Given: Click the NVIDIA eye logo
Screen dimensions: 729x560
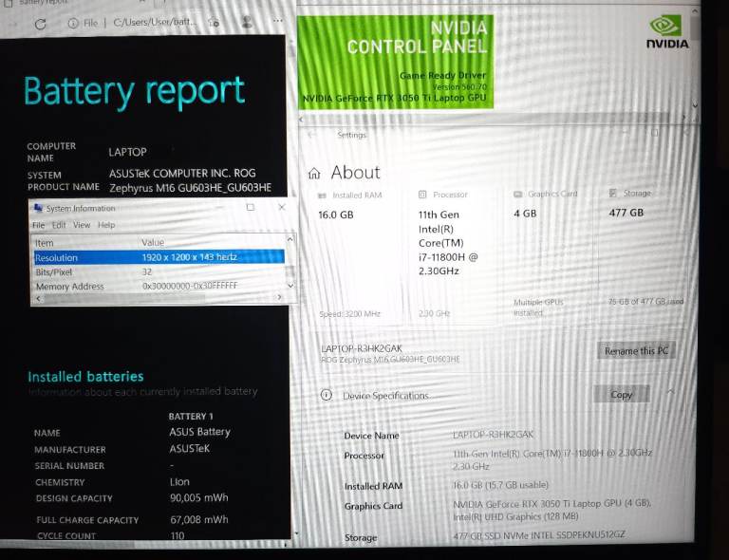Looking at the screenshot, I should (x=666, y=25).
